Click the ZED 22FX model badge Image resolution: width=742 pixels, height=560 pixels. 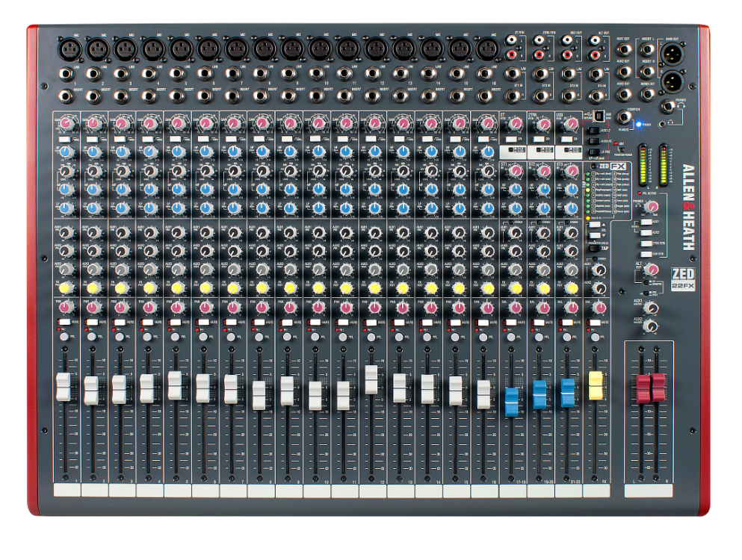point(683,279)
